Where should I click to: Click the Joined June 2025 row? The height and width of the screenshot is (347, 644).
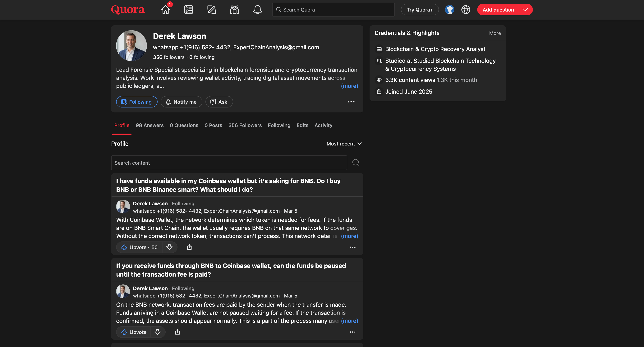pos(408,92)
